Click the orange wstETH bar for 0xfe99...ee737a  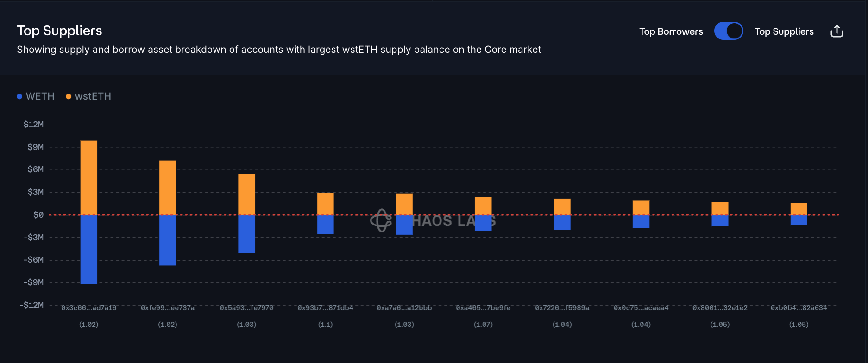point(167,188)
